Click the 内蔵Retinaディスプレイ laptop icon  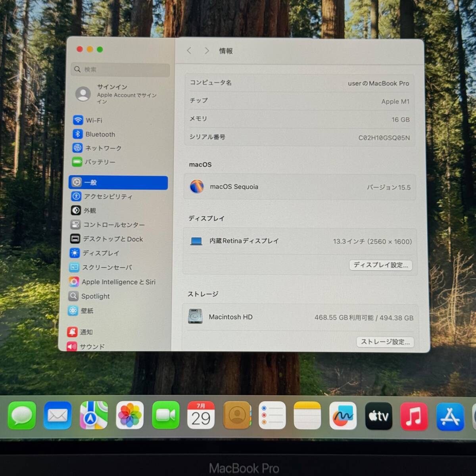(196, 241)
